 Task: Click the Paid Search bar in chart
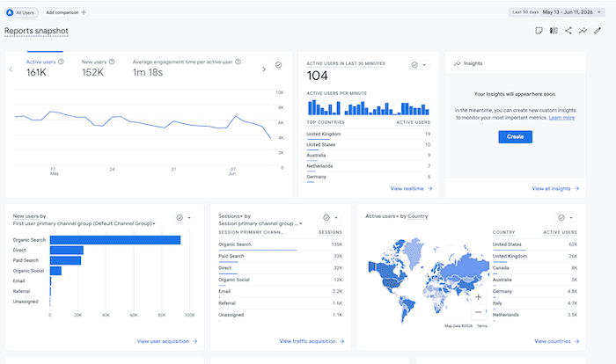(x=65, y=260)
